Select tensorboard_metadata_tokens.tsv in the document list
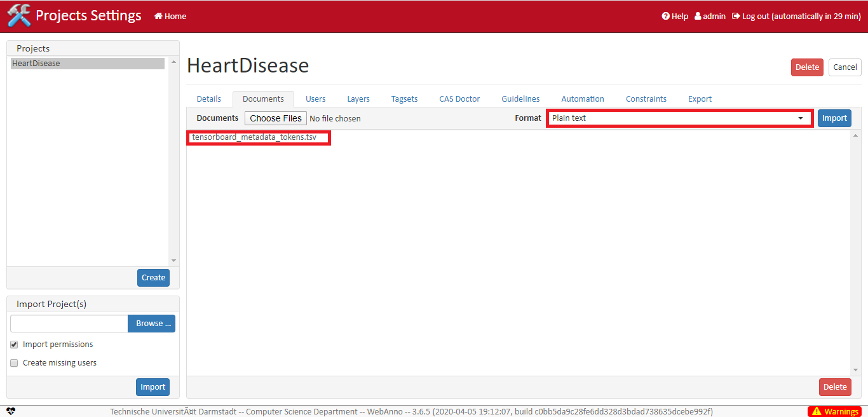Viewport: 868px width, 417px height. point(258,137)
